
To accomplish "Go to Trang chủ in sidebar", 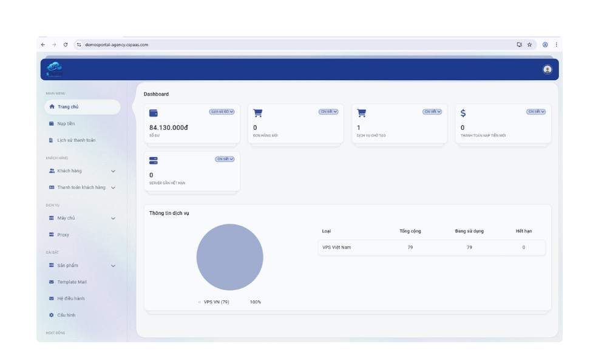I will [83, 107].
